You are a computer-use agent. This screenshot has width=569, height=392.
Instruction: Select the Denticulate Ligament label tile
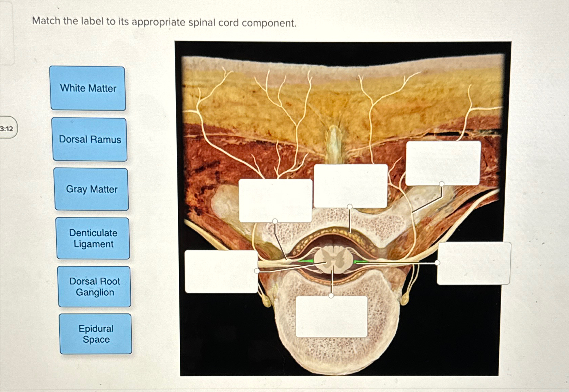pyautogui.click(x=93, y=239)
